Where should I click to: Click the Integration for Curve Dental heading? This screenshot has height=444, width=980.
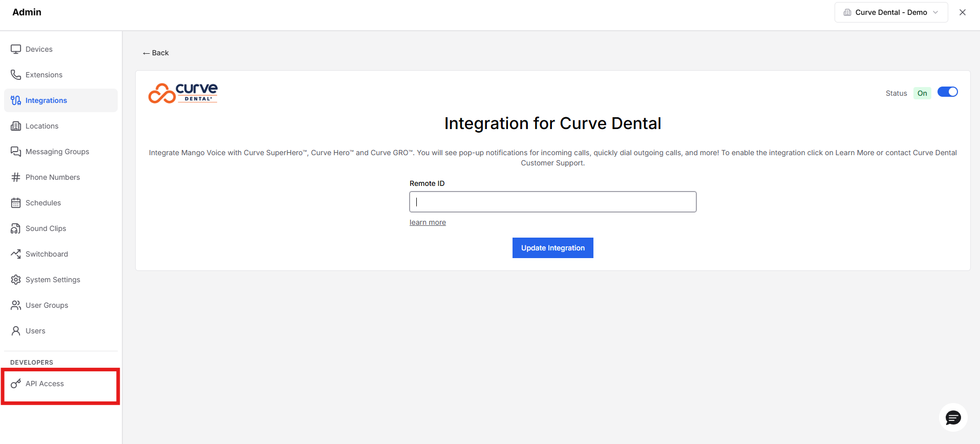pyautogui.click(x=553, y=123)
